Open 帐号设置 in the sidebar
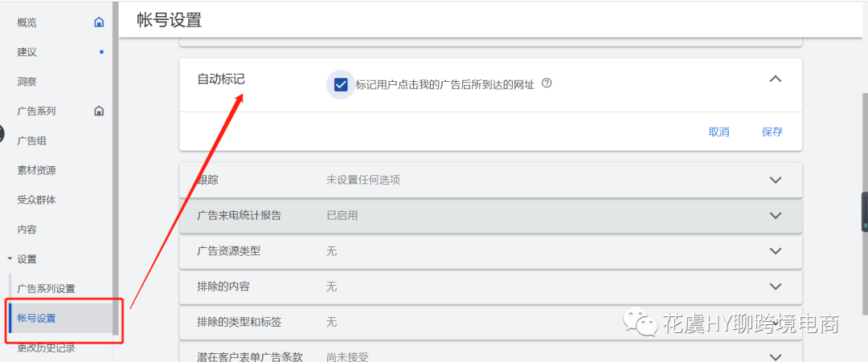The image size is (868, 362). tap(37, 319)
